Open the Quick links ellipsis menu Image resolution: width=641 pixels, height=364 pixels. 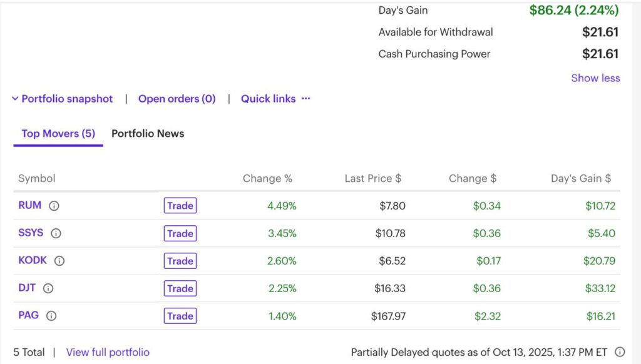click(x=305, y=99)
